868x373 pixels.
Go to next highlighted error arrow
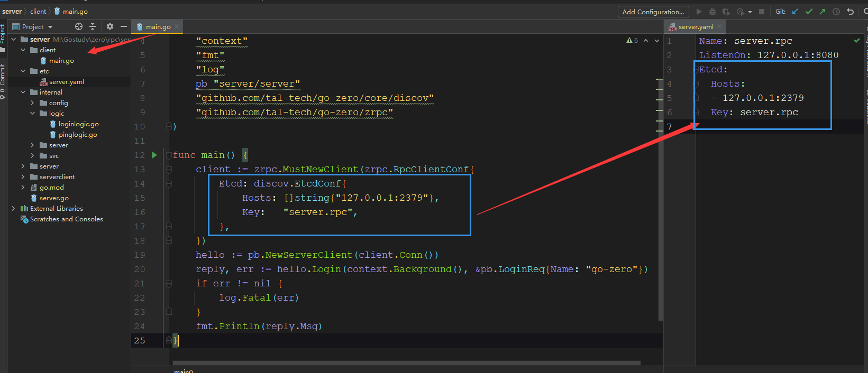click(x=657, y=40)
